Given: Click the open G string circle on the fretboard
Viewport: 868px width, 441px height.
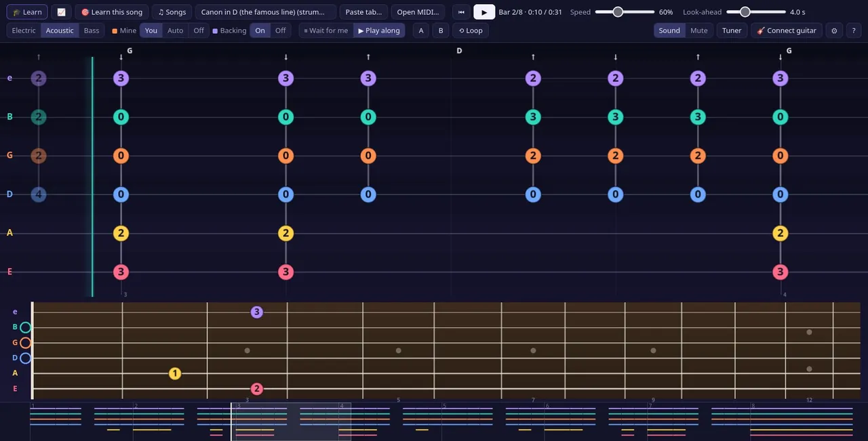Looking at the screenshot, I should coord(25,343).
